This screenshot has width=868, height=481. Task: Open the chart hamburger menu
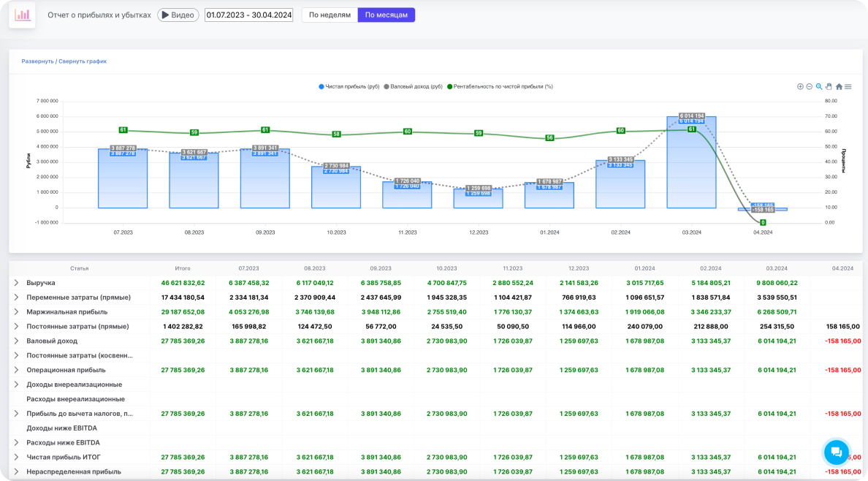pyautogui.click(x=848, y=86)
